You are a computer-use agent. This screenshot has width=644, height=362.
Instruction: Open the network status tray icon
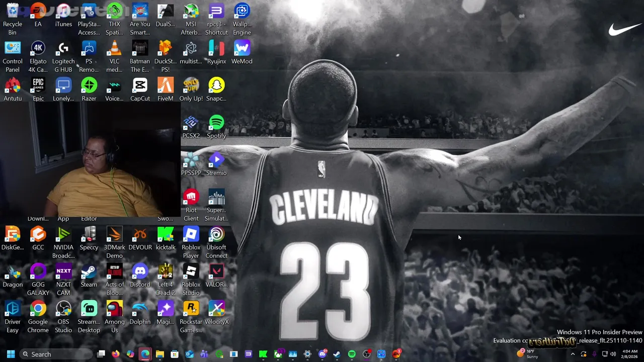(605, 354)
